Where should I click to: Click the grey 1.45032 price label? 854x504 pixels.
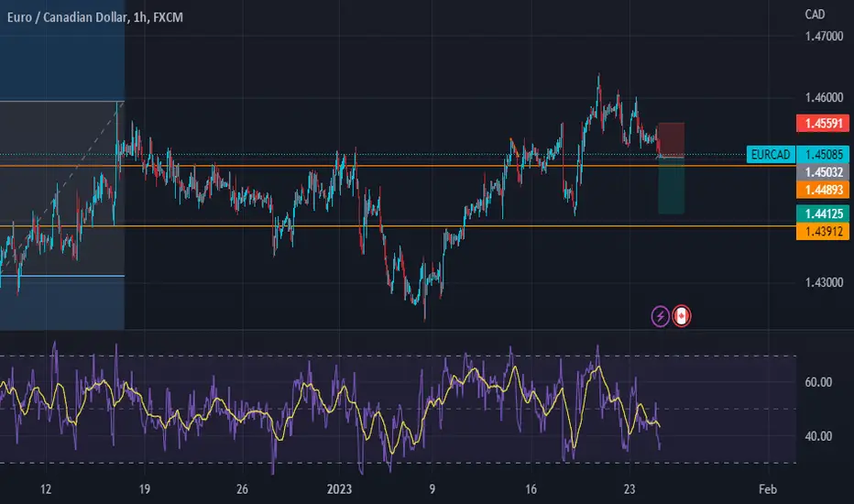[823, 172]
